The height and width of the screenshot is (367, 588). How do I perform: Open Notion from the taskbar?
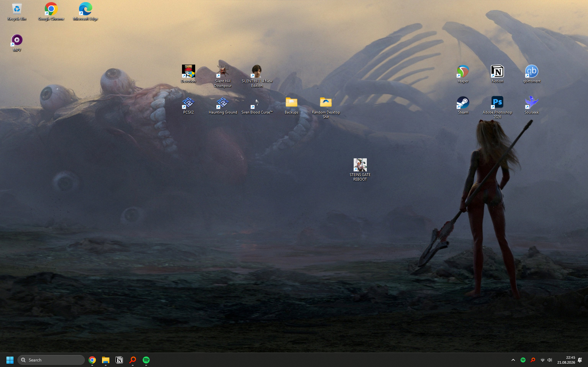click(x=119, y=360)
